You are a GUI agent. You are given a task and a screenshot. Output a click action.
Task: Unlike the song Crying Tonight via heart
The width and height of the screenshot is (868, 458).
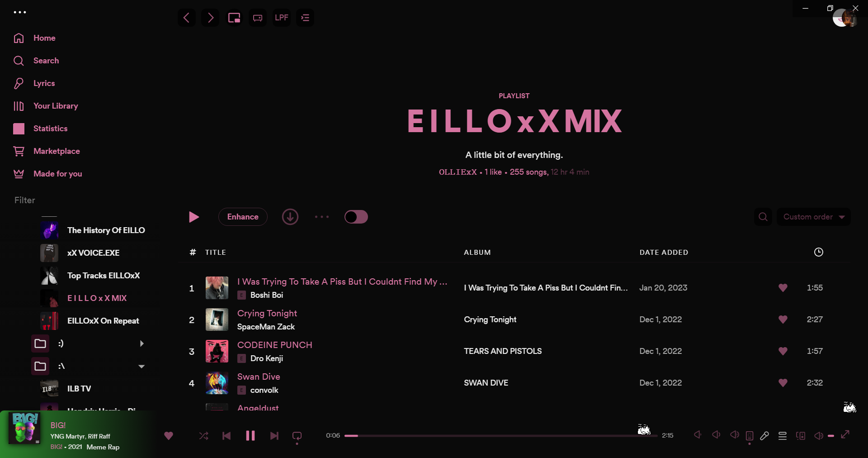click(x=783, y=320)
